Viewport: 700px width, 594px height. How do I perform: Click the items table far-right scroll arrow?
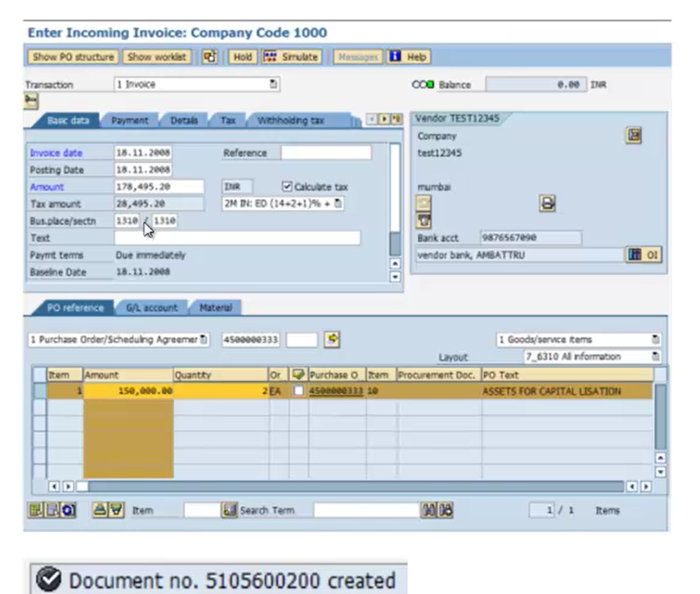(x=646, y=486)
